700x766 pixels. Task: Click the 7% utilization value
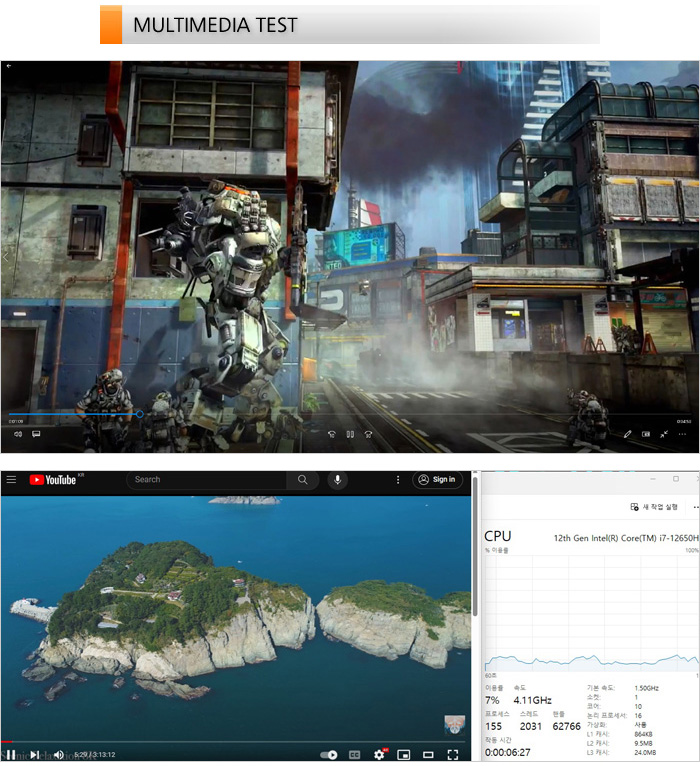click(x=492, y=701)
